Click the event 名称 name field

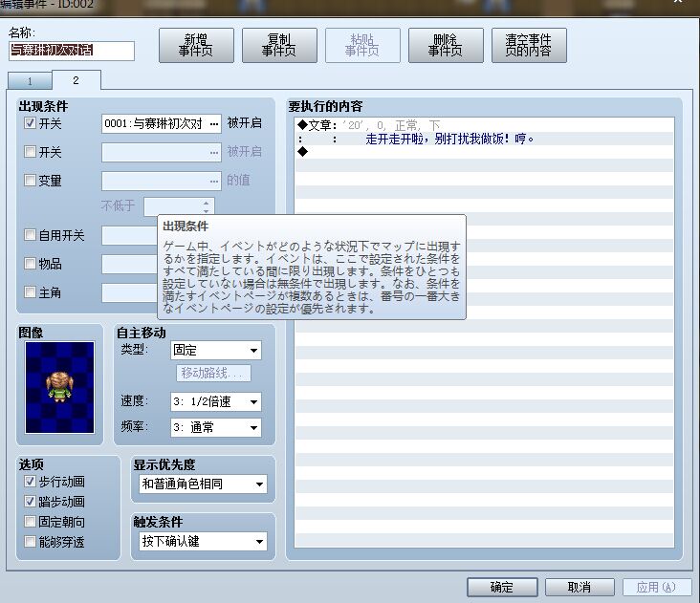click(72, 51)
